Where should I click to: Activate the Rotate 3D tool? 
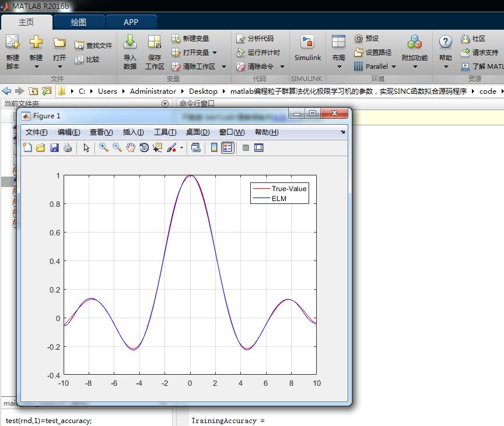[144, 147]
